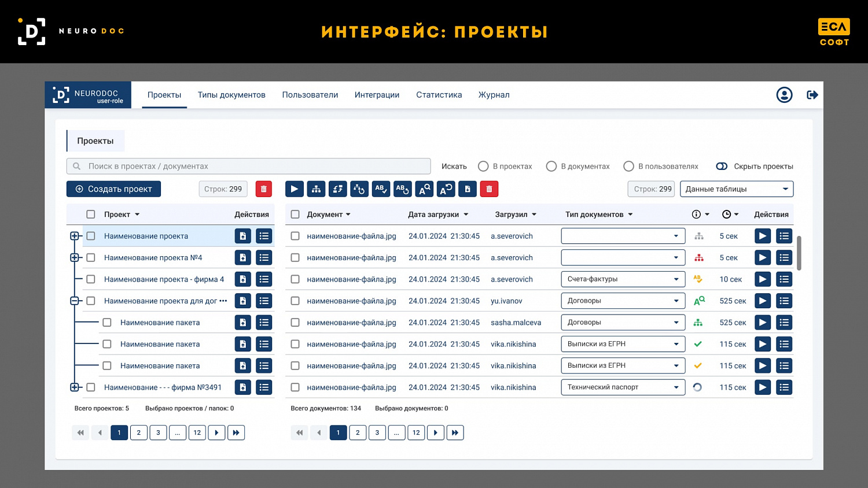Sort by the Дата загрузки column header
The width and height of the screenshot is (868, 488).
pyautogui.click(x=438, y=215)
